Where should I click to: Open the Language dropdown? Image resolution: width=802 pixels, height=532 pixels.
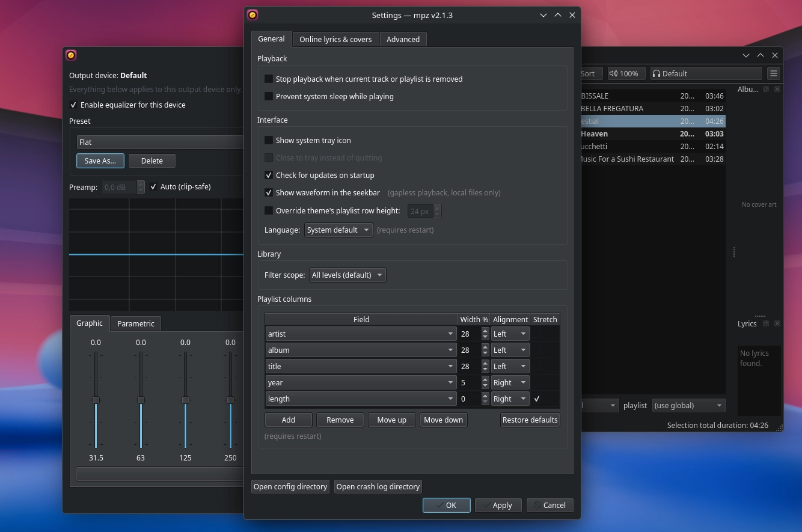pos(338,230)
